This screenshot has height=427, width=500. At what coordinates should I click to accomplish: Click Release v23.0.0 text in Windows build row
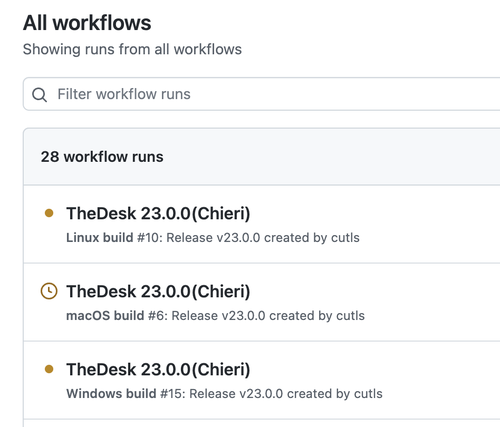click(236, 394)
